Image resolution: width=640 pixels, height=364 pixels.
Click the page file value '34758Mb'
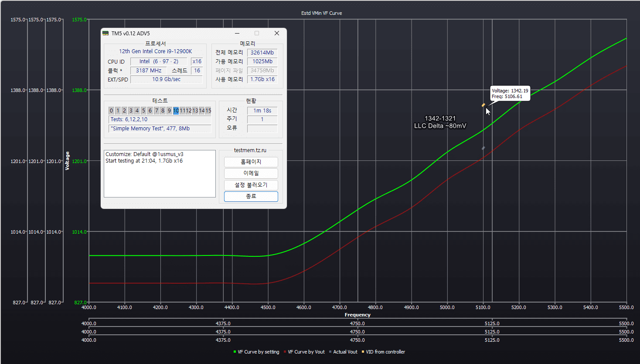pos(262,71)
